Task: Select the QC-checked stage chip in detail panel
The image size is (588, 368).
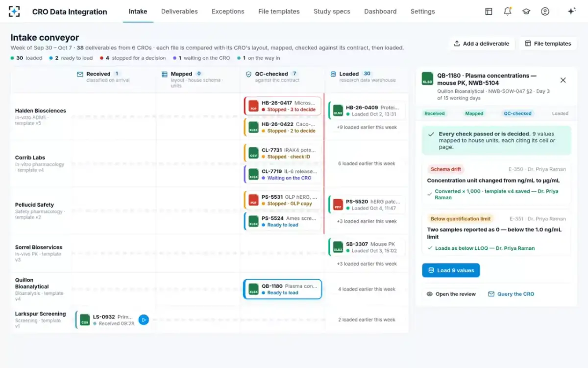Action: (x=517, y=113)
